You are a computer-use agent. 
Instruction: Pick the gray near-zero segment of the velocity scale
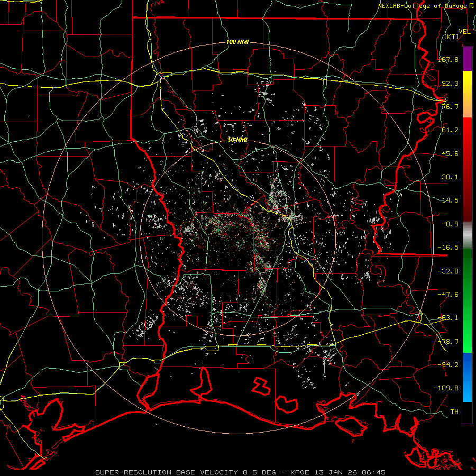click(x=467, y=235)
